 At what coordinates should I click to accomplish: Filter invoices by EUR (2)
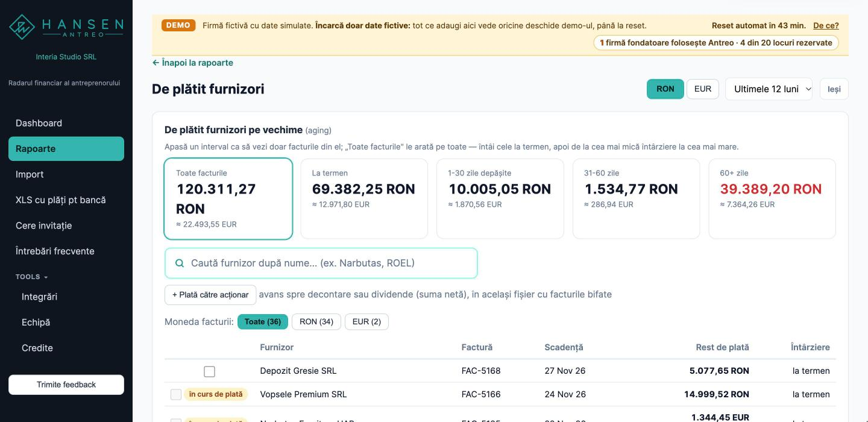366,322
